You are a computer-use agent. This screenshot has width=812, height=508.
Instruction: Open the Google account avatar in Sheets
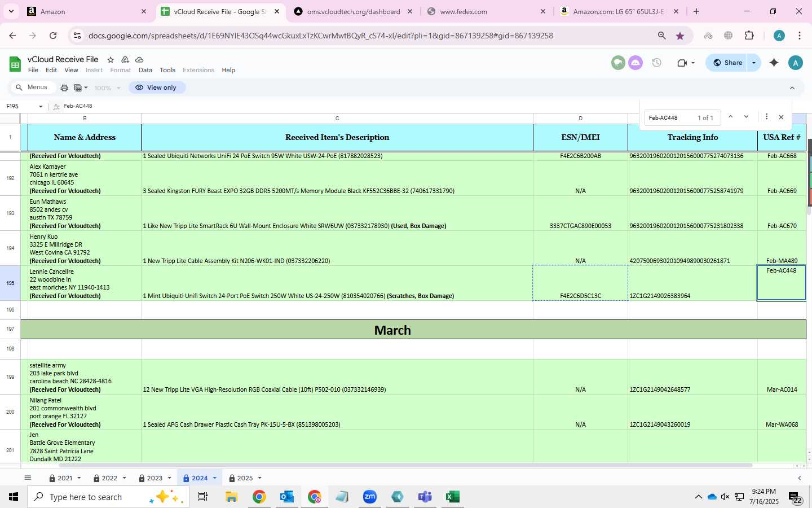pyautogui.click(x=795, y=63)
